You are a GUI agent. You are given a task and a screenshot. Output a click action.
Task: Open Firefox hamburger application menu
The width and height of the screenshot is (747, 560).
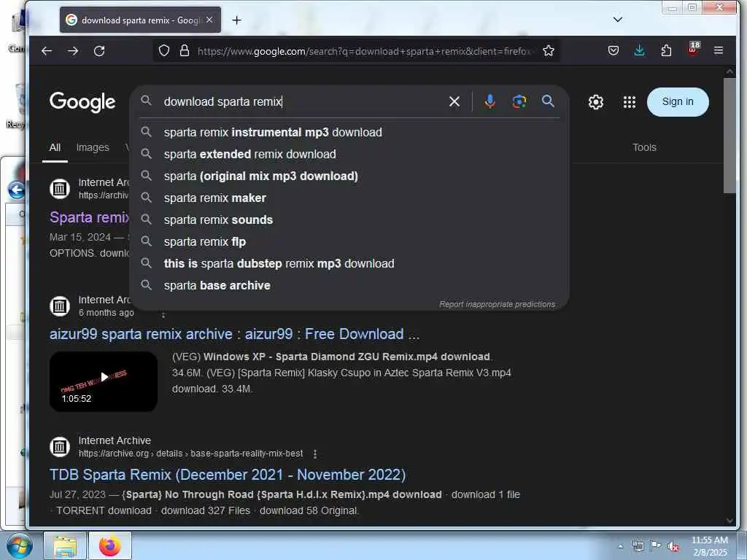point(719,50)
